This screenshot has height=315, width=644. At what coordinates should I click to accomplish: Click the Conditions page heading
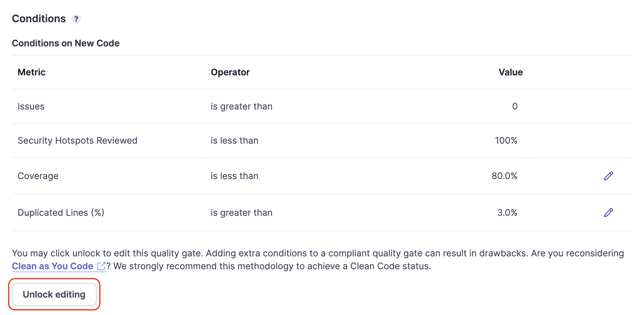[40, 19]
